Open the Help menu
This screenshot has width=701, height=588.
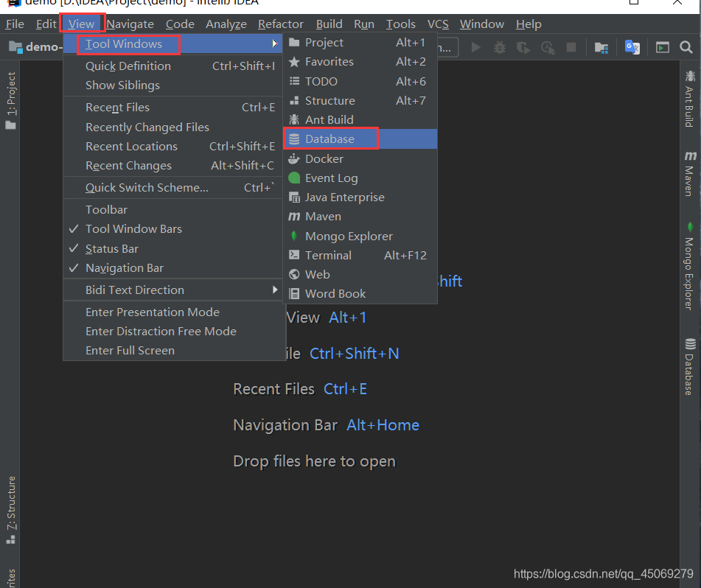529,24
